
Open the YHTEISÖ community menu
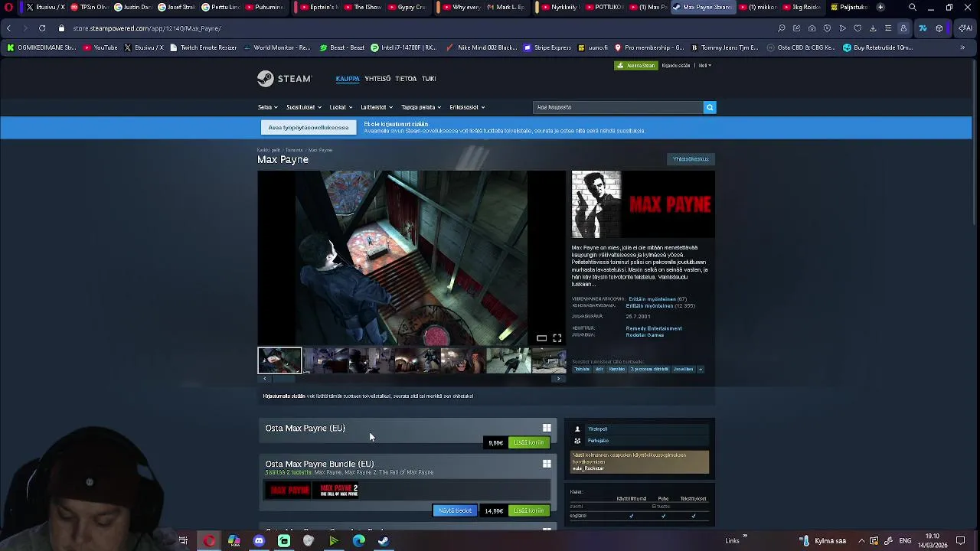[x=377, y=79]
